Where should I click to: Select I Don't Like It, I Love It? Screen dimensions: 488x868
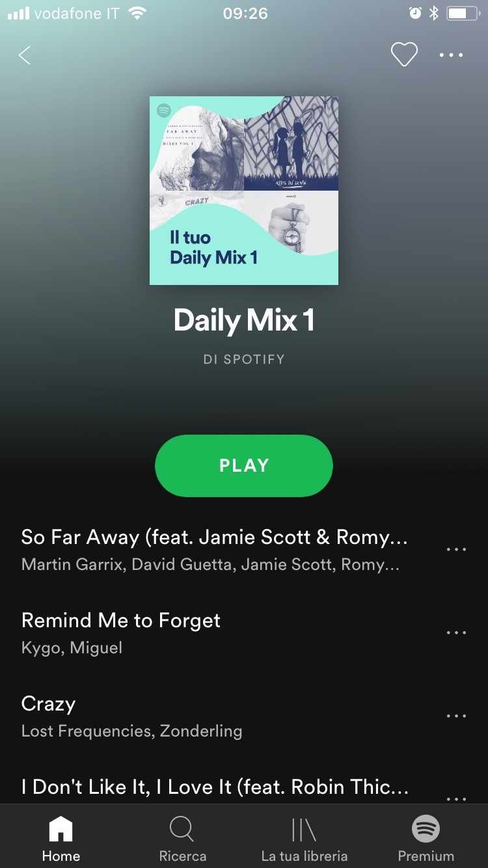(x=215, y=787)
